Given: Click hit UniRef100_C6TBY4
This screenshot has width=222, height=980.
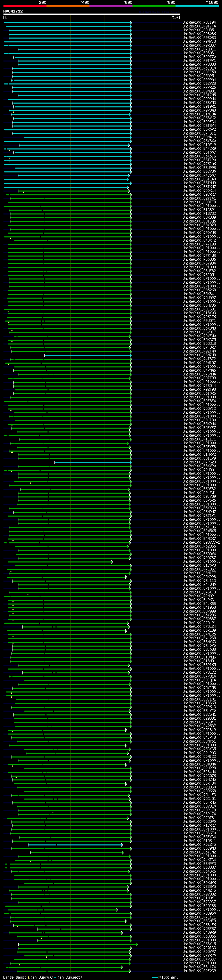Looking at the screenshot, I should point(199,125).
